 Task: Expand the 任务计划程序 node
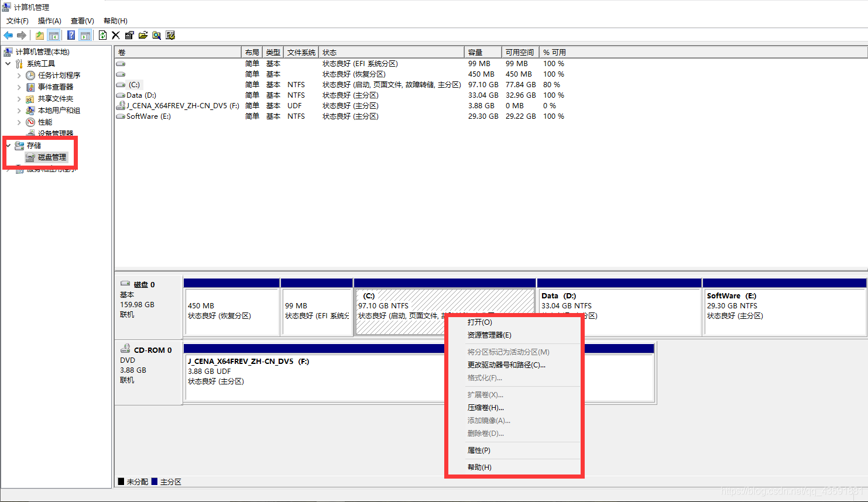click(x=19, y=75)
